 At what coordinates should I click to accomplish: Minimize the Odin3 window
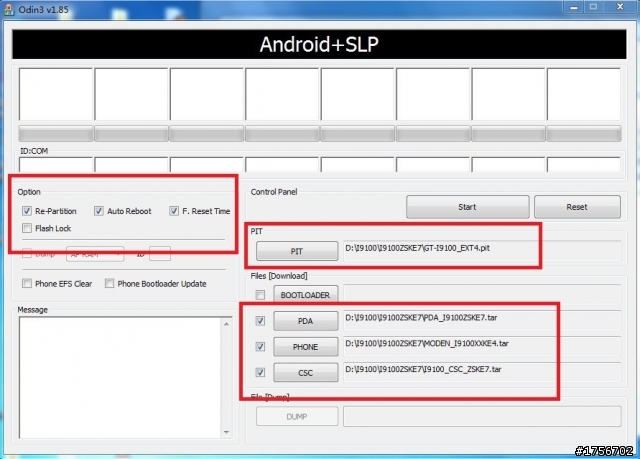tap(574, 7)
